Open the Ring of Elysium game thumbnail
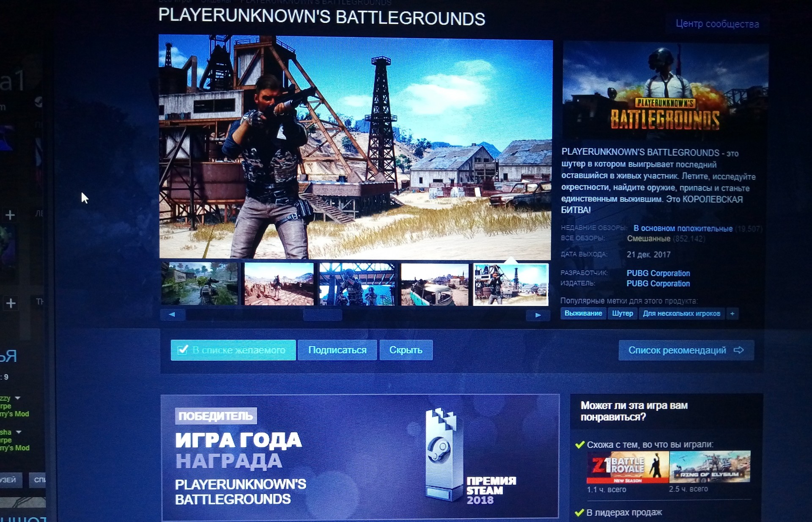This screenshot has width=812, height=522. point(710,467)
